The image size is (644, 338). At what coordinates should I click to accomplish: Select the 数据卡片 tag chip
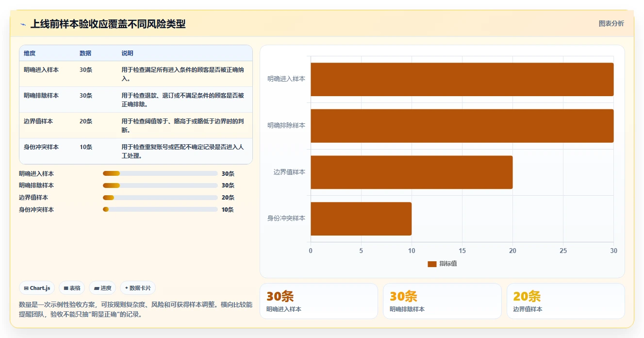click(x=138, y=288)
